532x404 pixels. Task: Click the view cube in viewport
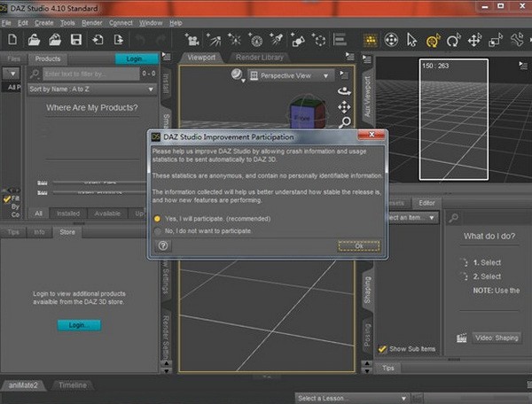[x=308, y=113]
